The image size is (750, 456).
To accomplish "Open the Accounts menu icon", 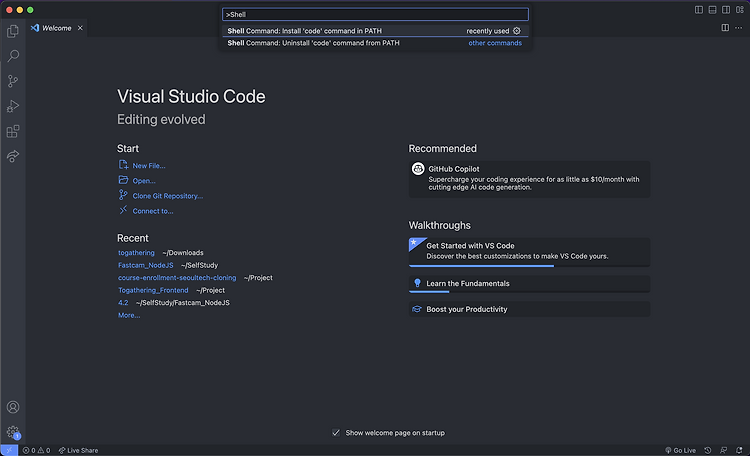I will pyautogui.click(x=13, y=407).
